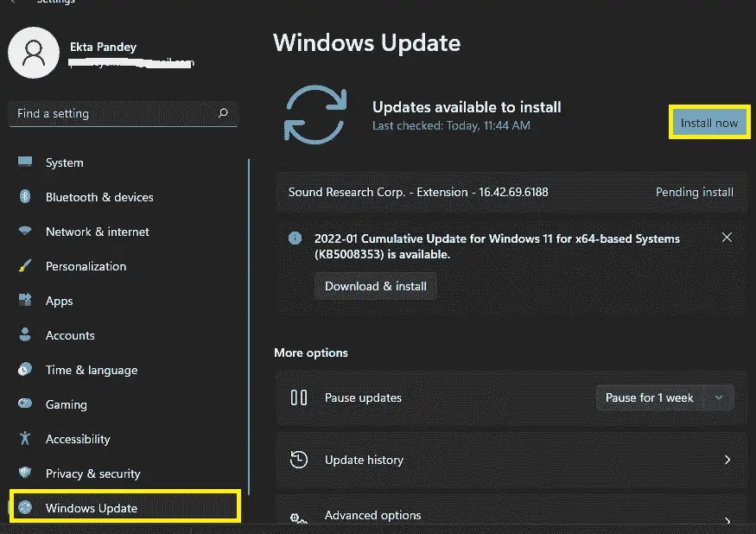Click the Apps icon in sidebar
The width and height of the screenshot is (756, 534).
point(25,300)
